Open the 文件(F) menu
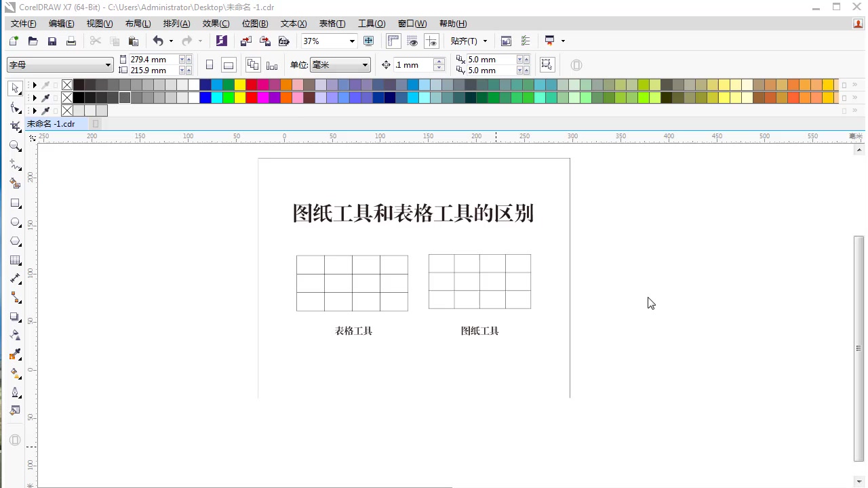 tap(24, 24)
